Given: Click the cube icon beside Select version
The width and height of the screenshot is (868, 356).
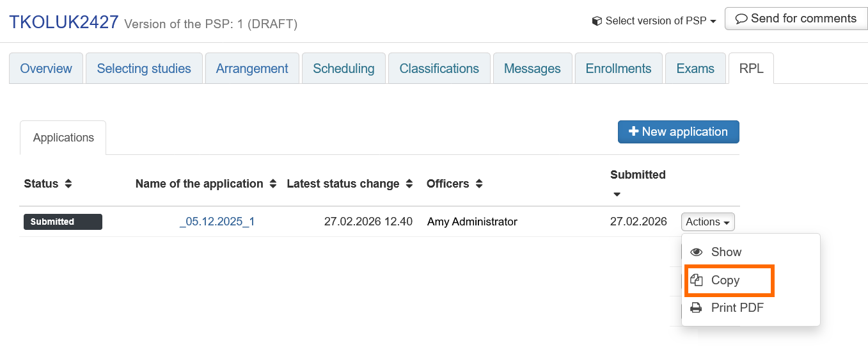Looking at the screenshot, I should [597, 21].
